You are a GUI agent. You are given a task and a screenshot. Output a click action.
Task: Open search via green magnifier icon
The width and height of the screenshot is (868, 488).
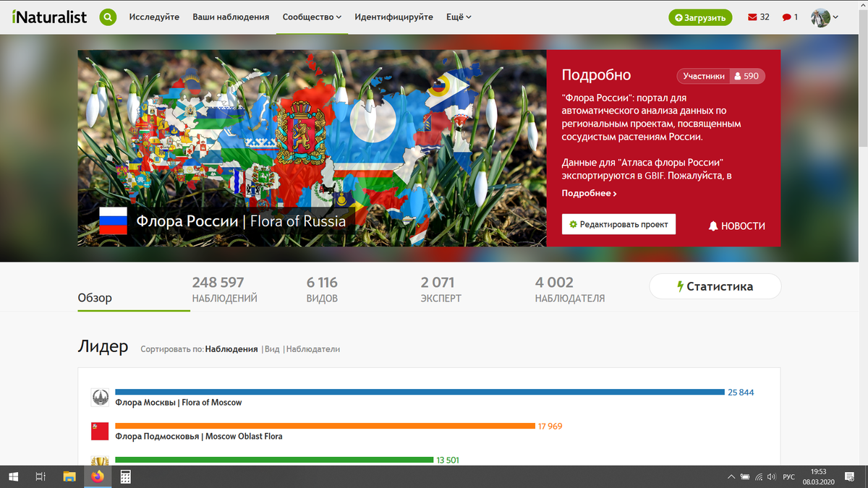(x=108, y=16)
